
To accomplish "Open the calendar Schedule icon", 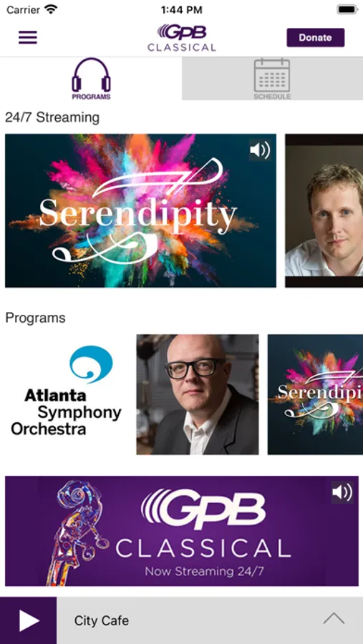I will click(x=272, y=76).
